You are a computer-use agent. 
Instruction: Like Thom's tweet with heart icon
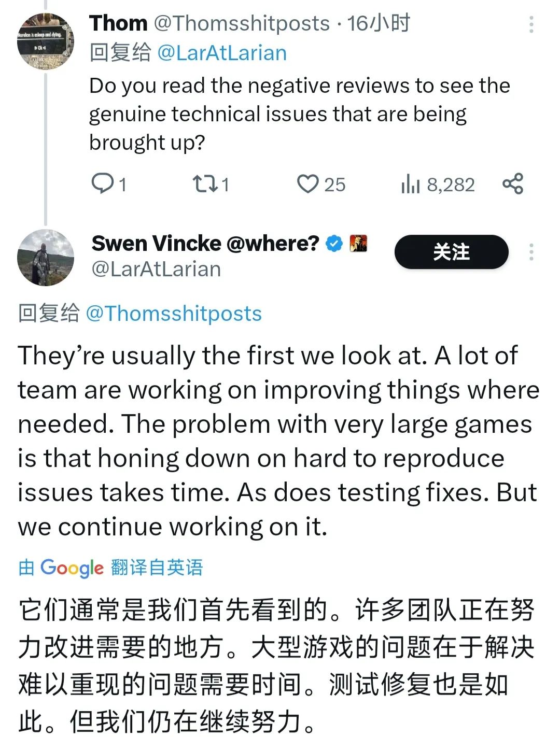pyautogui.click(x=307, y=184)
